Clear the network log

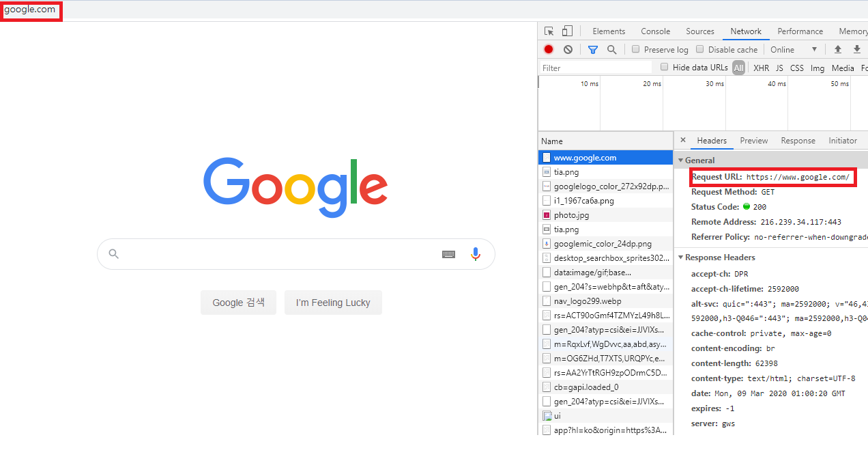click(568, 49)
